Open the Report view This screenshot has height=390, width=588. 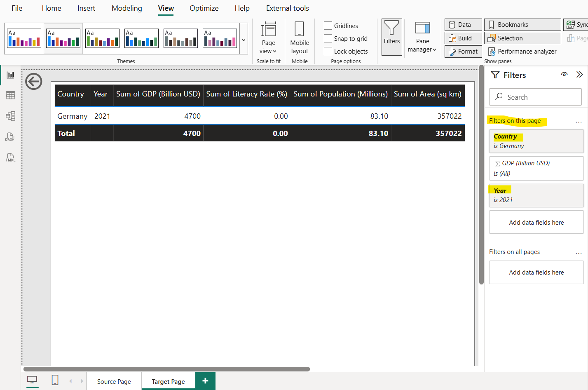pyautogui.click(x=10, y=75)
